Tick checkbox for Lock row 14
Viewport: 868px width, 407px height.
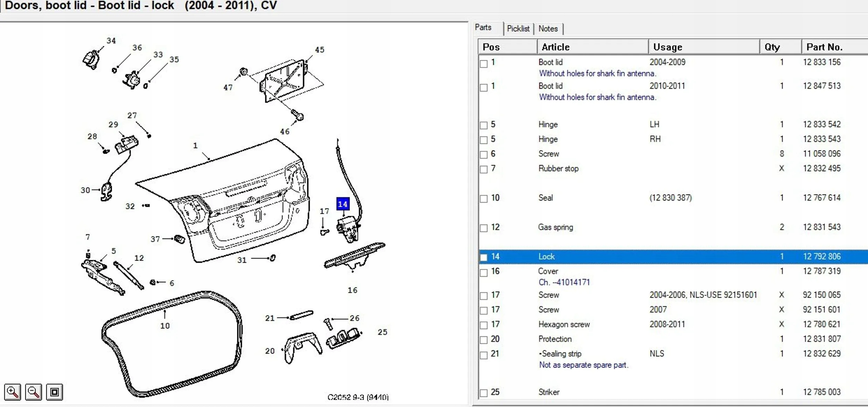tap(484, 257)
